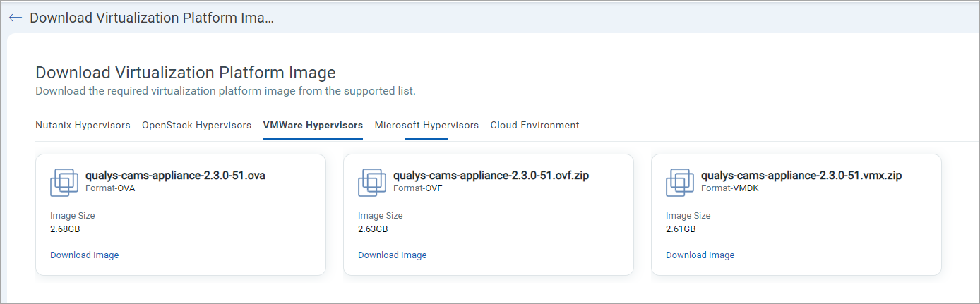Viewport: 980px width, 304px height.
Task: Click the VMX zip image icon
Action: pyautogui.click(x=680, y=183)
